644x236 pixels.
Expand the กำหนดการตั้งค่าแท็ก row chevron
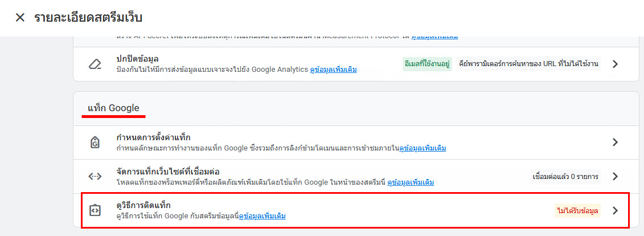(x=615, y=143)
